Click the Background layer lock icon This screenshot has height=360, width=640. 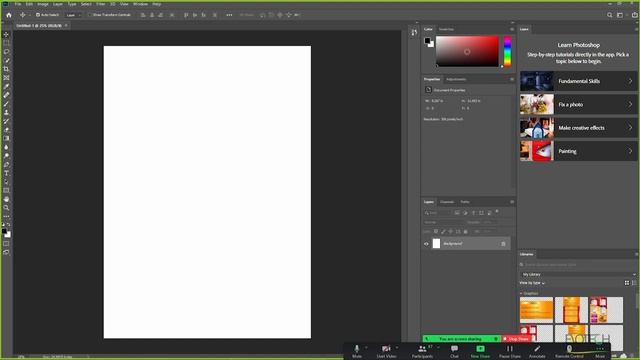(503, 244)
